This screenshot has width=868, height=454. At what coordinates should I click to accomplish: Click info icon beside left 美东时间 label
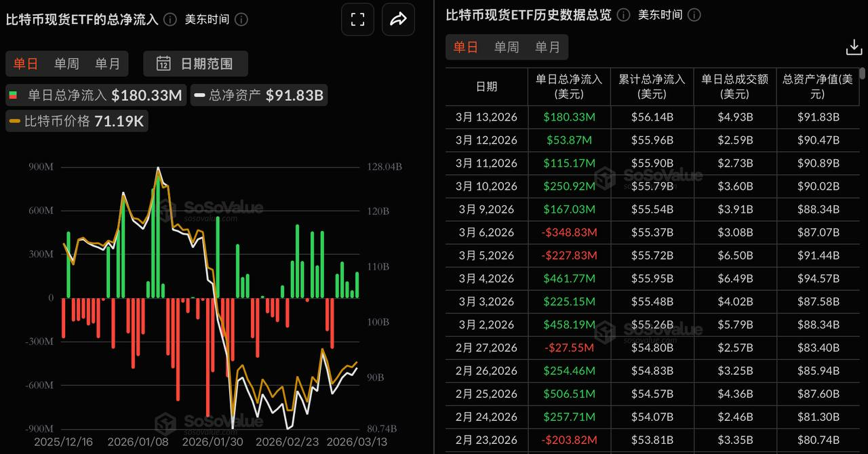coord(241,20)
